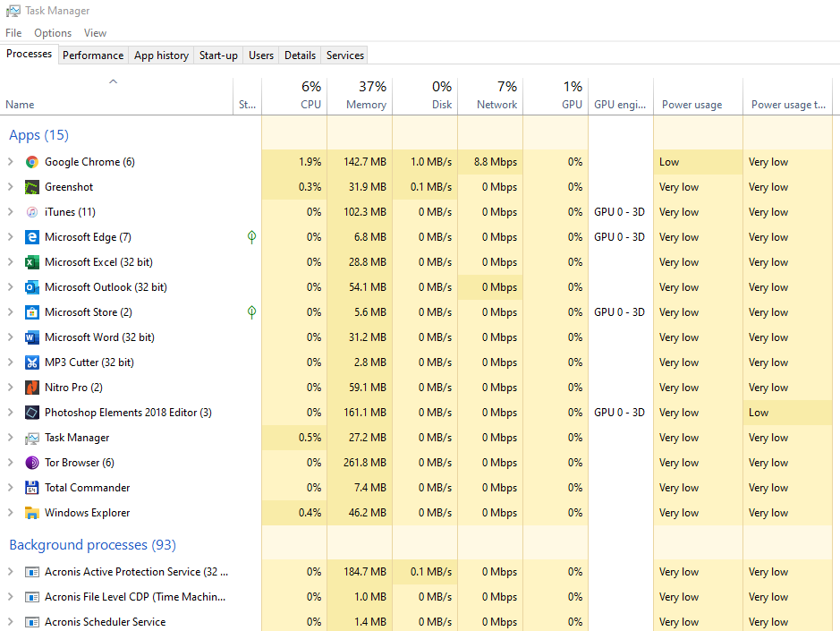Sort processes by Memory column header
Screen dimensions: 840x631
pos(360,95)
